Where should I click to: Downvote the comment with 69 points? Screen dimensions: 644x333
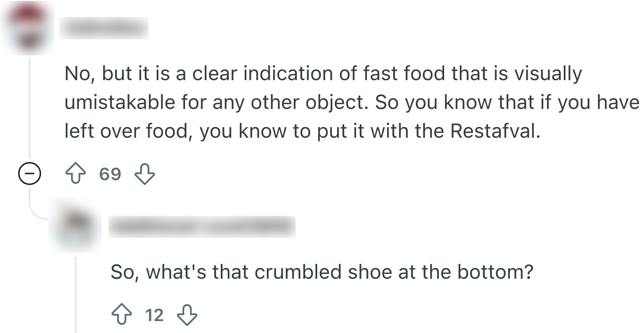click(x=145, y=174)
